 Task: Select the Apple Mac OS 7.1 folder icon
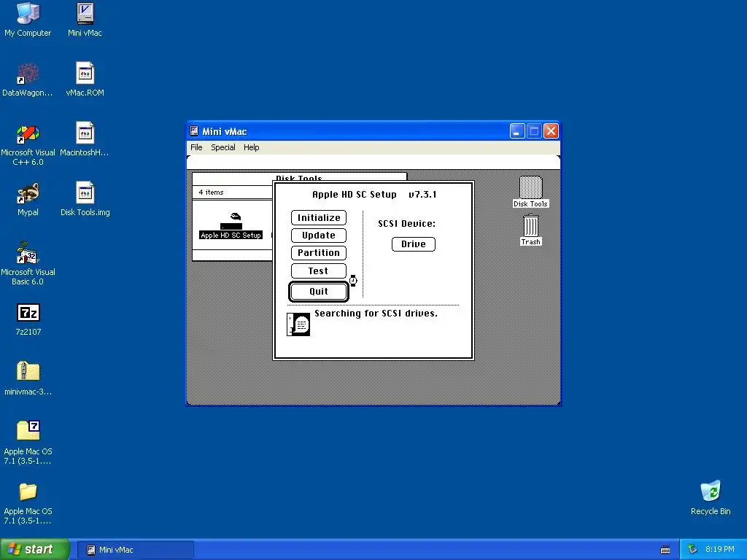[28, 503]
